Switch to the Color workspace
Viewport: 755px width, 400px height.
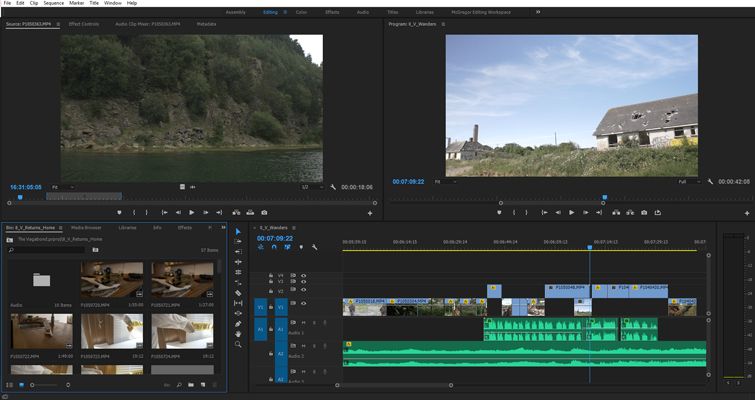click(301, 12)
